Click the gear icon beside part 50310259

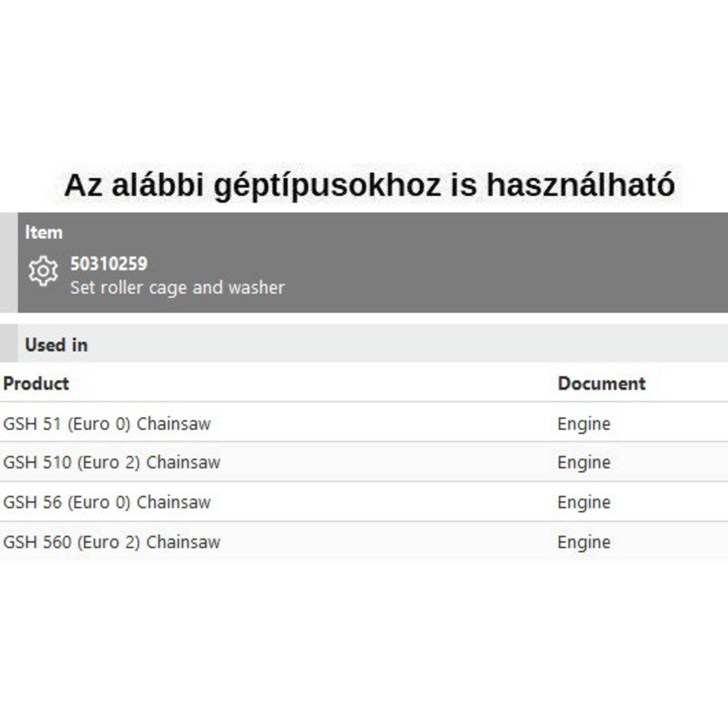(x=43, y=271)
